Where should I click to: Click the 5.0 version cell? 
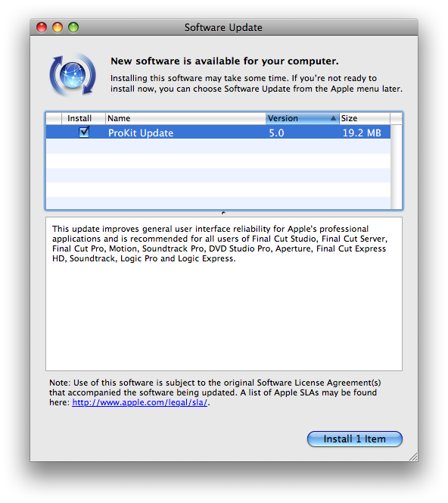276,133
